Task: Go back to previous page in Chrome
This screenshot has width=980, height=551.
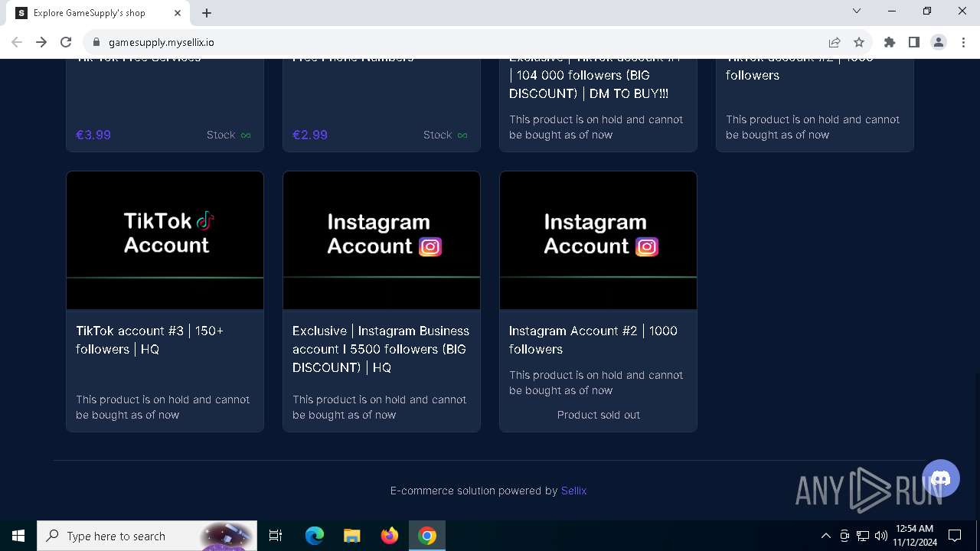Action: pyautogui.click(x=17, y=42)
